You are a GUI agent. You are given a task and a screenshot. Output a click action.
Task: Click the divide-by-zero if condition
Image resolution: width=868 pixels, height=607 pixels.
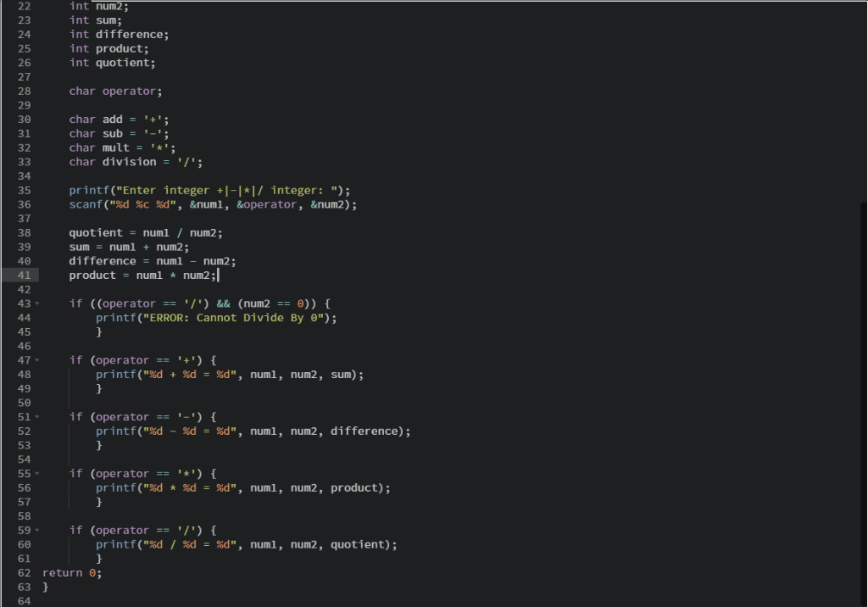pyautogui.click(x=199, y=303)
